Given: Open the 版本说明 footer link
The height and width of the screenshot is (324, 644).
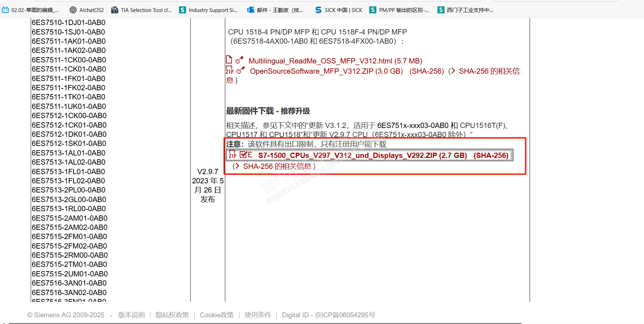Looking at the screenshot, I should (x=131, y=315).
